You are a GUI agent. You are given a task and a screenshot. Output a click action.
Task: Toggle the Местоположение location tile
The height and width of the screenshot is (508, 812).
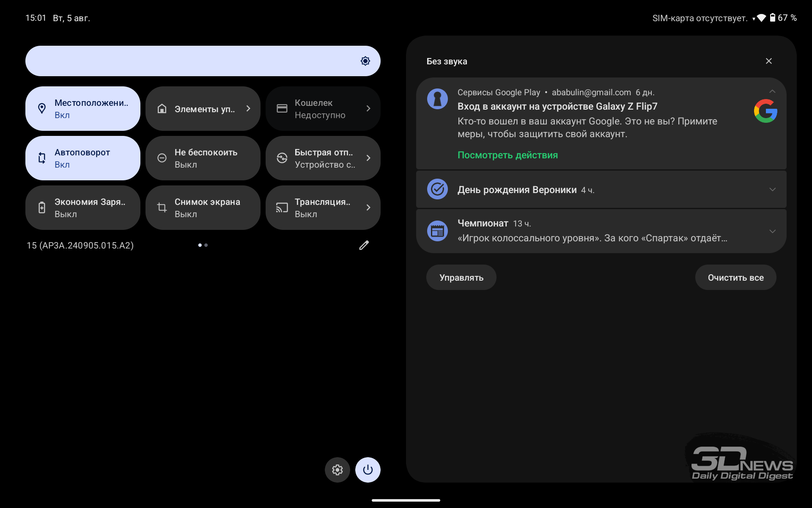(x=83, y=109)
